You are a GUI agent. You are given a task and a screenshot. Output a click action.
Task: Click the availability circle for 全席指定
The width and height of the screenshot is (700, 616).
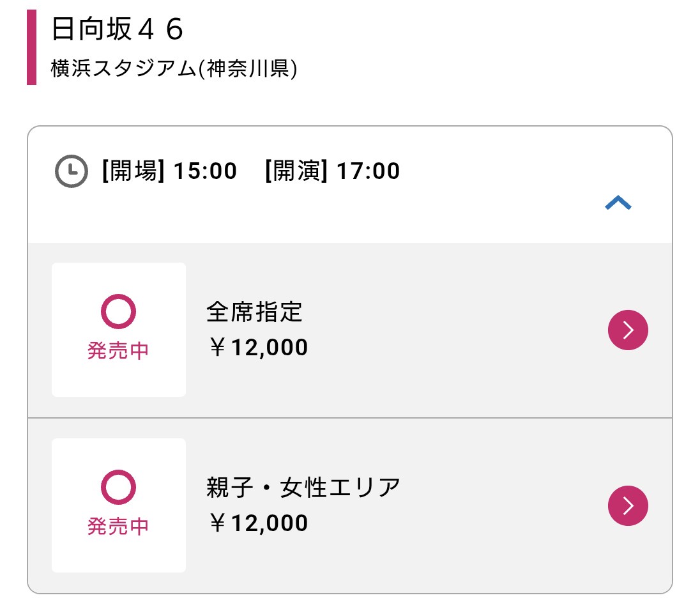pyautogui.click(x=118, y=312)
